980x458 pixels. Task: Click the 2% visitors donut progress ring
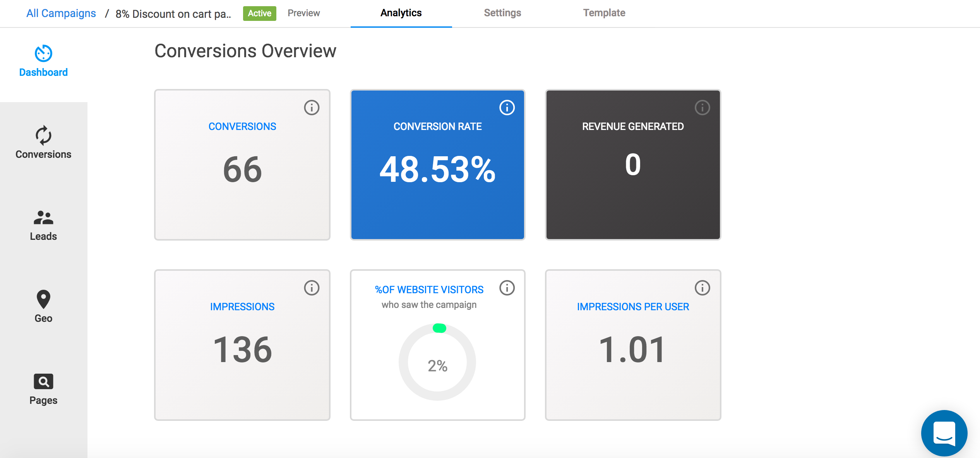pos(437,362)
